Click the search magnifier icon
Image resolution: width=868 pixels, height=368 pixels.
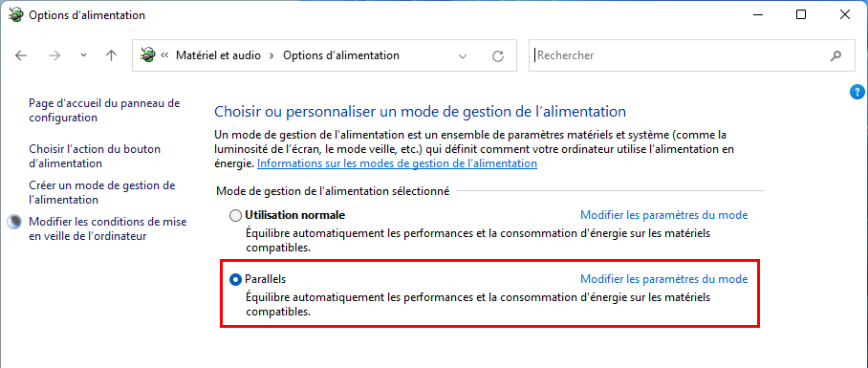click(x=835, y=55)
